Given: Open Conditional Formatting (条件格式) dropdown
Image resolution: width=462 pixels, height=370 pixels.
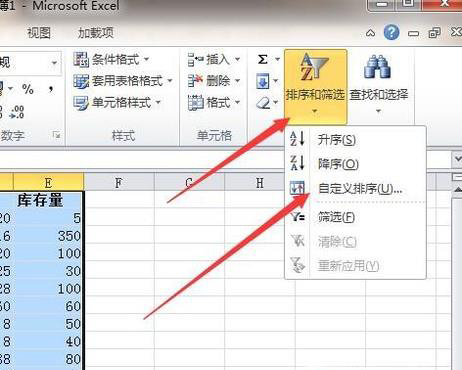Looking at the screenshot, I should coord(112,60).
